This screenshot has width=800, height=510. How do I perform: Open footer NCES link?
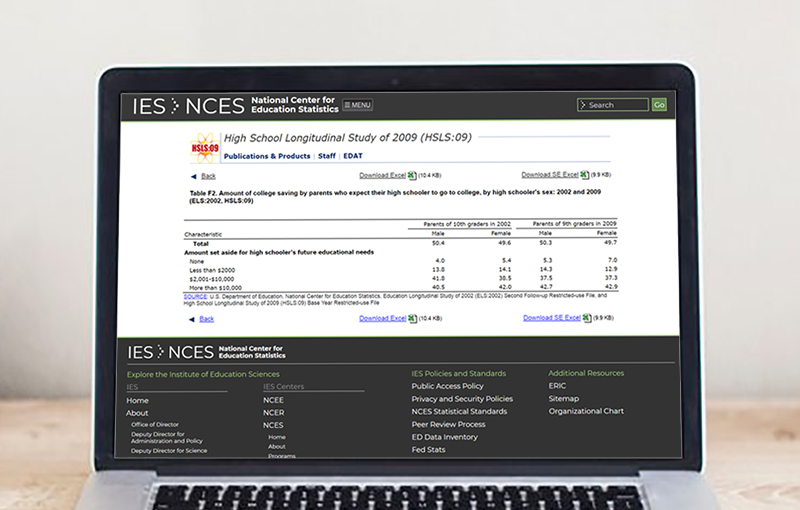pyautogui.click(x=273, y=425)
